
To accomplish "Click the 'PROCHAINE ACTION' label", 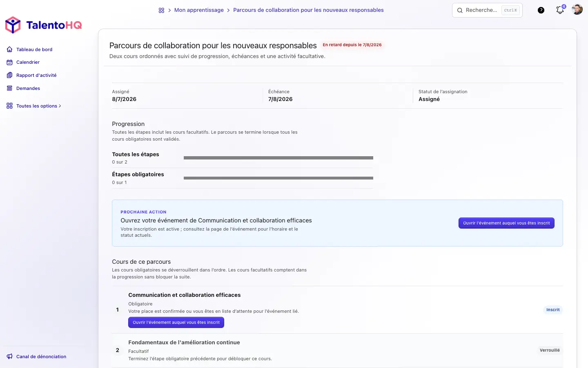I will pyautogui.click(x=143, y=212).
